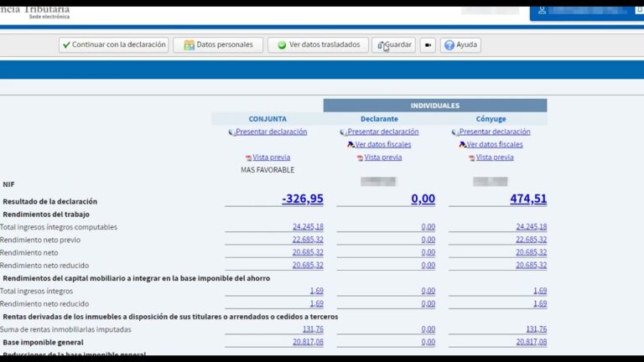644x362 pixels.
Task: Click Presentar declaración under Cónyuge
Action: tap(495, 132)
